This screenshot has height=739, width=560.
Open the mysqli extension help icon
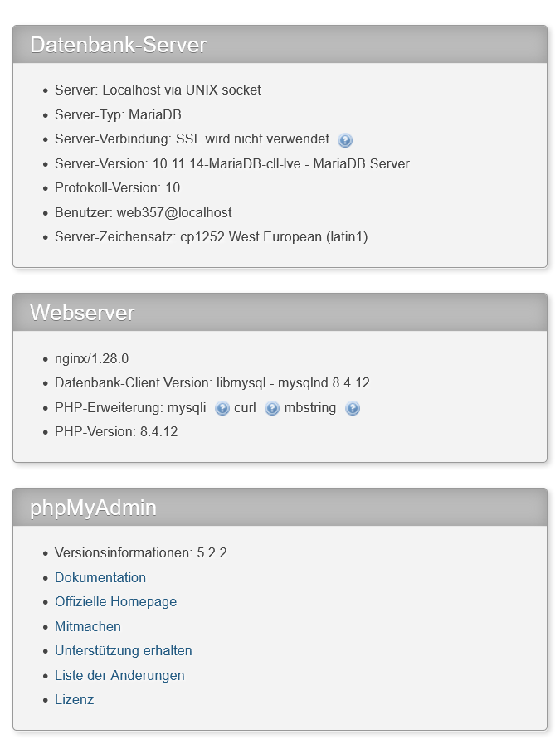[221, 408]
